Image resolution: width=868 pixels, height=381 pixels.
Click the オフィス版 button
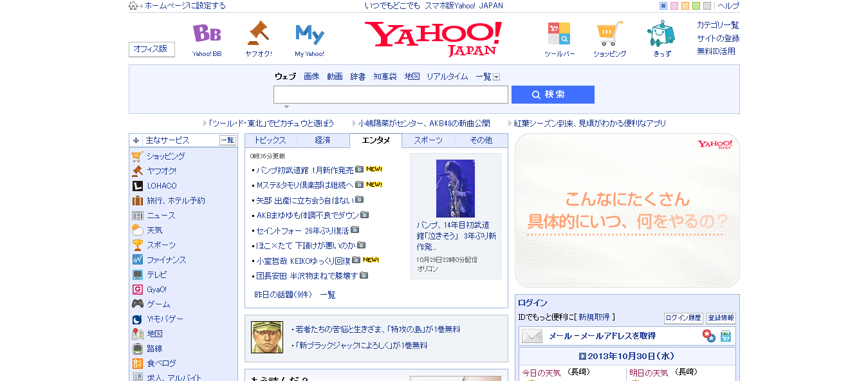point(152,50)
